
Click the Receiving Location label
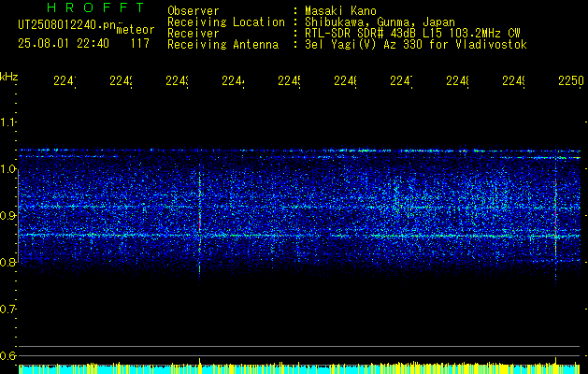pos(226,22)
